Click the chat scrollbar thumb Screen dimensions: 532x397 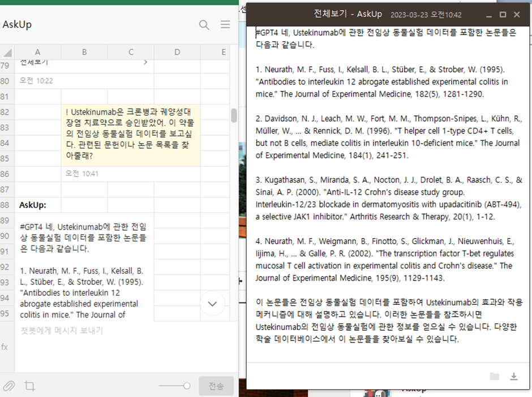[234, 115]
